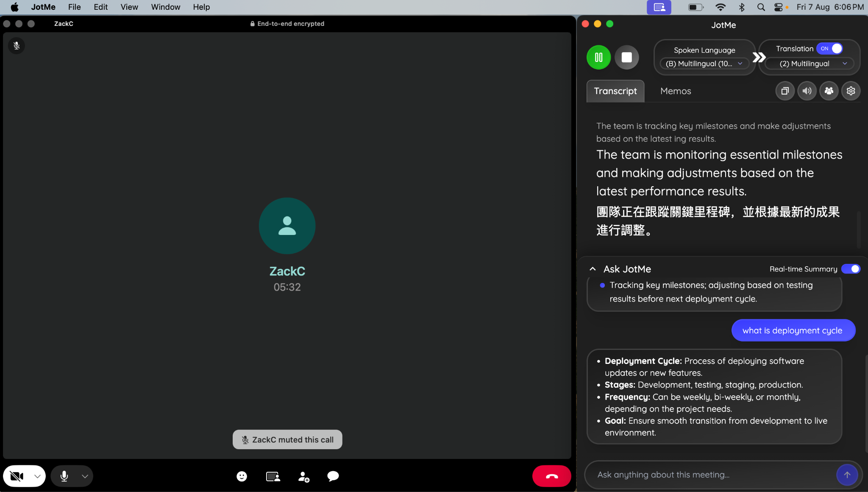Pause the JotMe recording
868x492 pixels.
coord(598,57)
